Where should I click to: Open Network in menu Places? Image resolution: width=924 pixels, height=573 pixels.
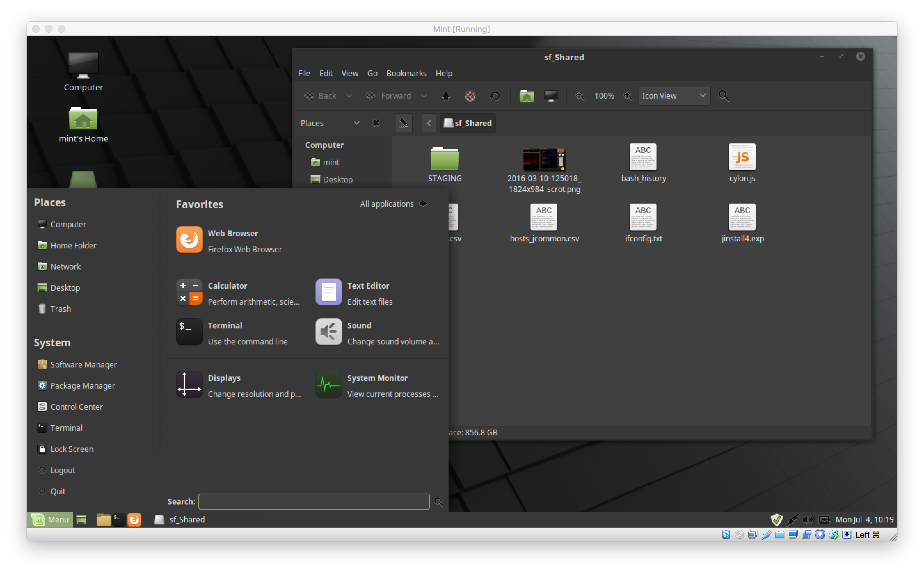tap(59, 267)
